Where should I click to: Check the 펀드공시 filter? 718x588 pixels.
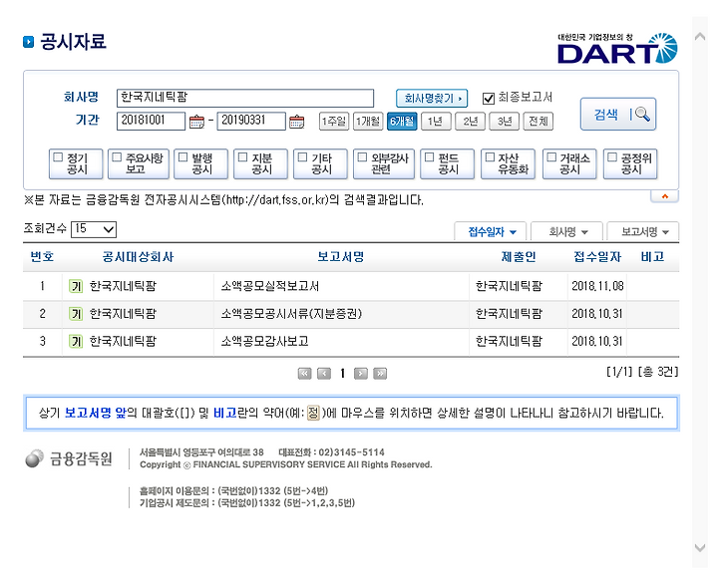(430, 157)
